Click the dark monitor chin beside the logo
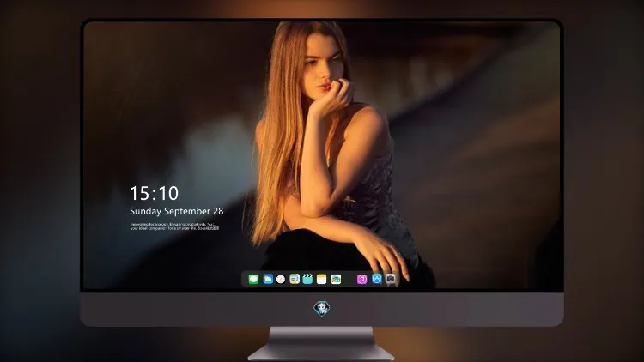 (x=431, y=309)
